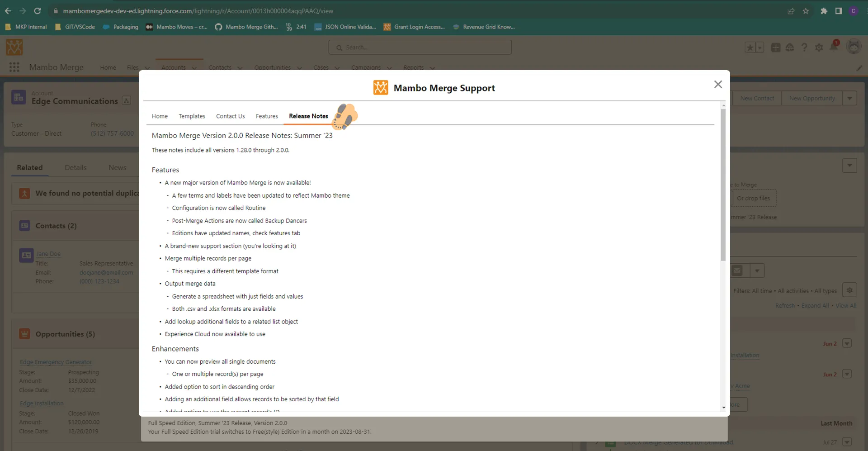868x451 pixels.
Task: Switch to the Templates tab
Action: (x=192, y=116)
